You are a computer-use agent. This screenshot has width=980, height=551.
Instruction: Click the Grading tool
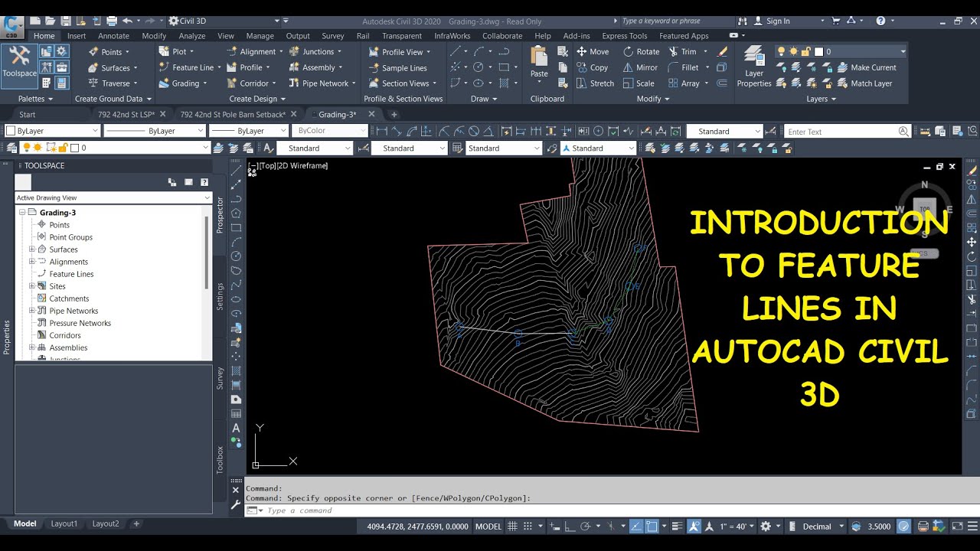point(178,83)
